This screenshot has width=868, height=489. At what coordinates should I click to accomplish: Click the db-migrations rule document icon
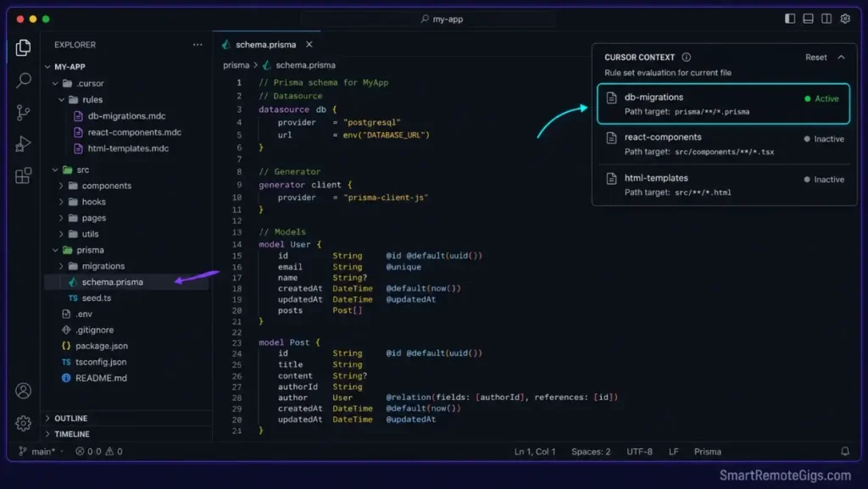(x=611, y=98)
